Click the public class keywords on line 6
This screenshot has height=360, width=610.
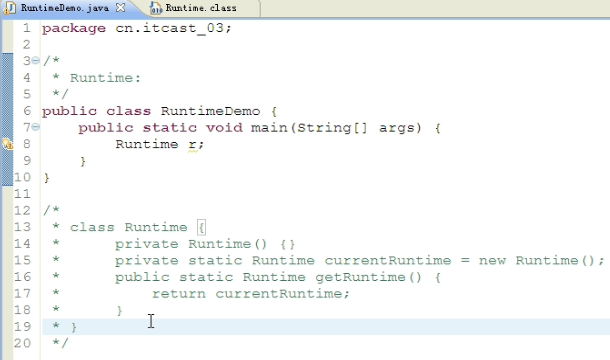(x=96, y=112)
